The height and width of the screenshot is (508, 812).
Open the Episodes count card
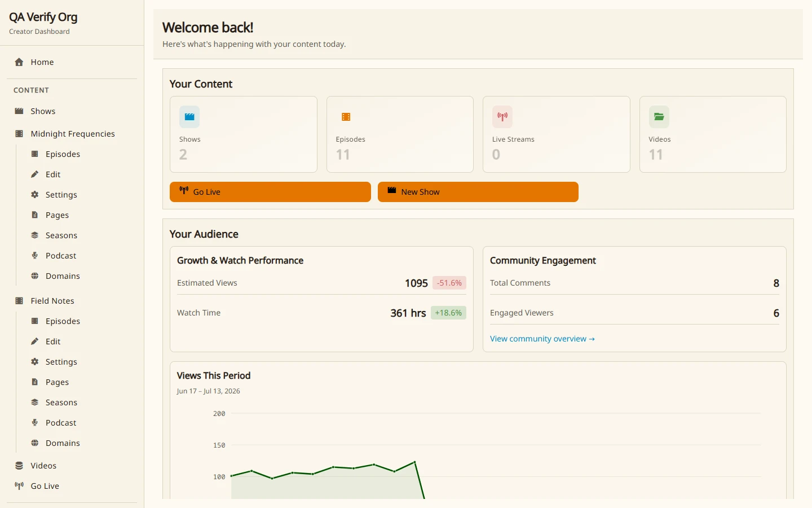click(x=400, y=134)
